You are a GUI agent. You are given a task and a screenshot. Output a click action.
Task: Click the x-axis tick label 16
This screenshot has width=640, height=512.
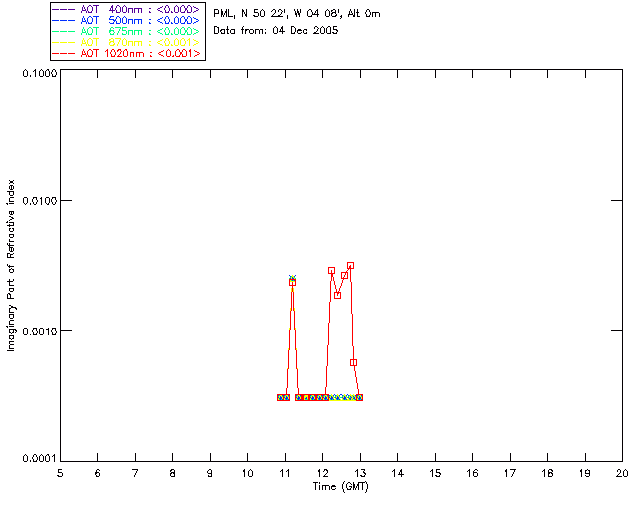[x=472, y=473]
